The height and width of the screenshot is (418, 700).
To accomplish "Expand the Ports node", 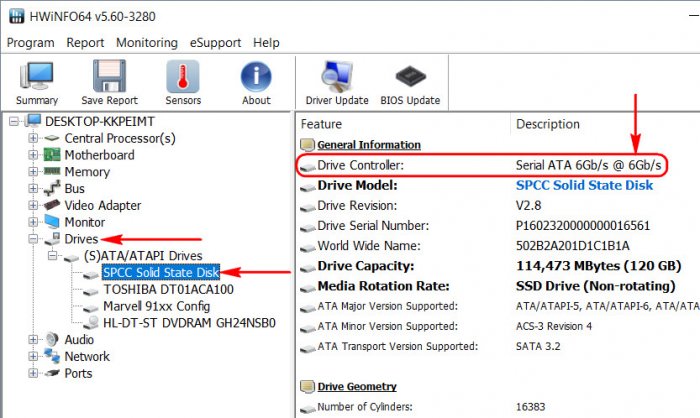I will (33, 373).
